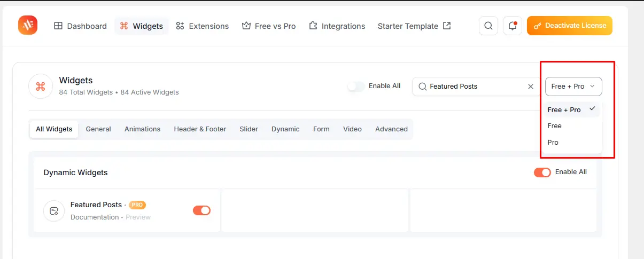Open Free vs Pro comparison
644x259 pixels.
pos(269,26)
